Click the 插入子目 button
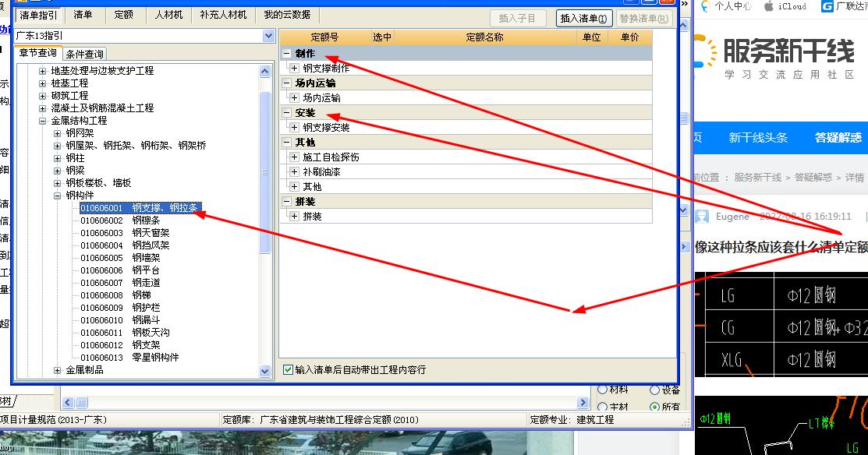 [518, 19]
